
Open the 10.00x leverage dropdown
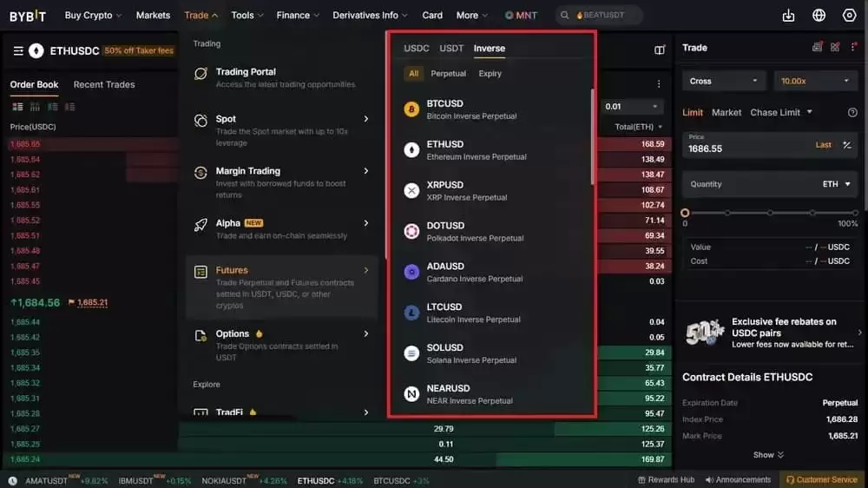pyautogui.click(x=815, y=81)
